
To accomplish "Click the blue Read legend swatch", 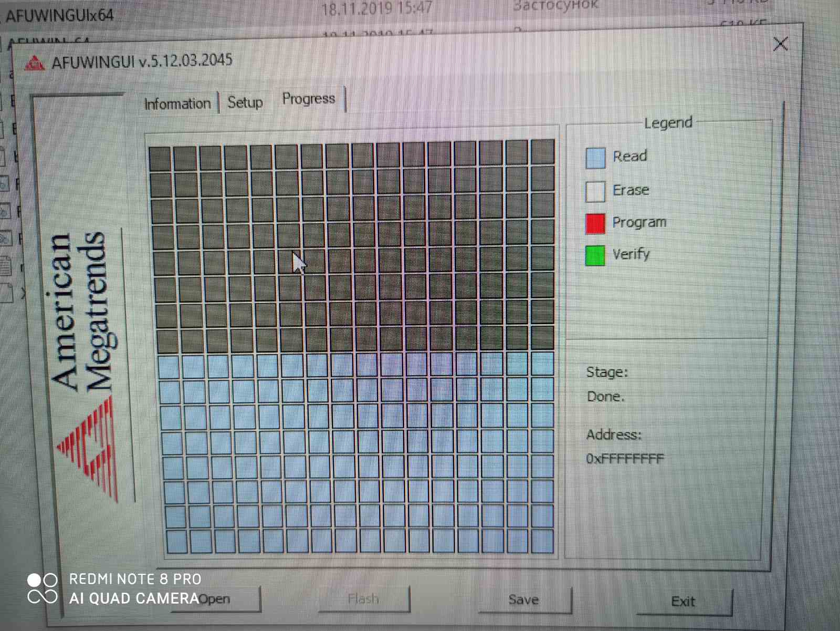I will click(595, 158).
